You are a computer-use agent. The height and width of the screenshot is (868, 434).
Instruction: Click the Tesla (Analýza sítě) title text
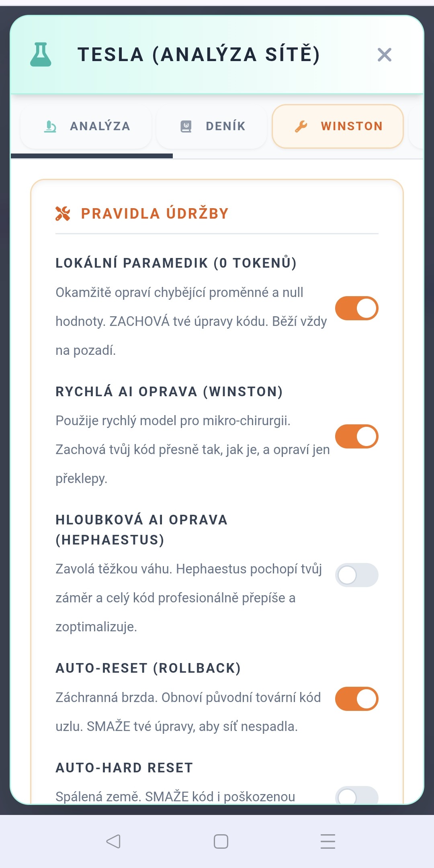coord(199,55)
